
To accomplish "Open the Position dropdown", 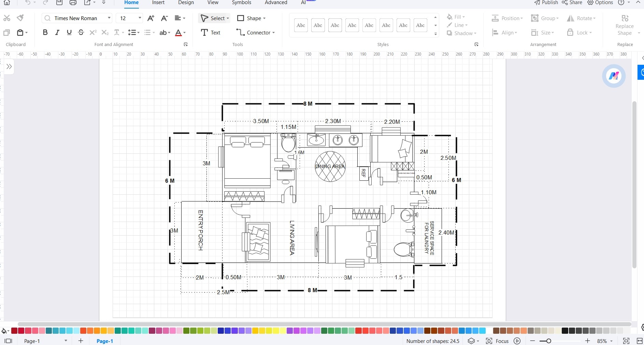I will point(507,18).
